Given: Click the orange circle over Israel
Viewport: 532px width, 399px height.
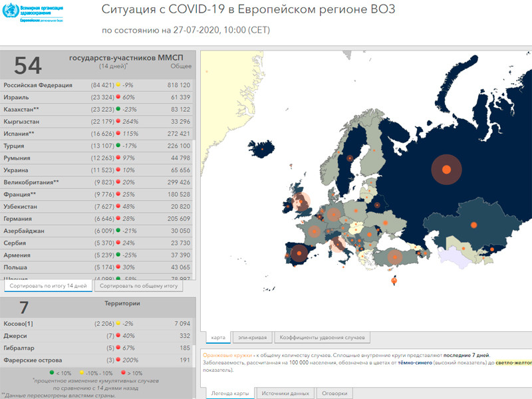Looking at the screenshot, I should [394, 281].
